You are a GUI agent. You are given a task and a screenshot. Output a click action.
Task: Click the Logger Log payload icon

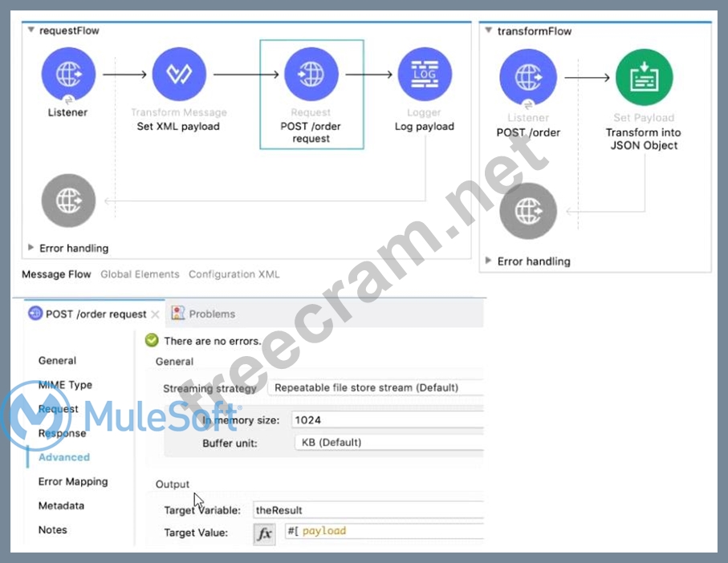click(425, 75)
